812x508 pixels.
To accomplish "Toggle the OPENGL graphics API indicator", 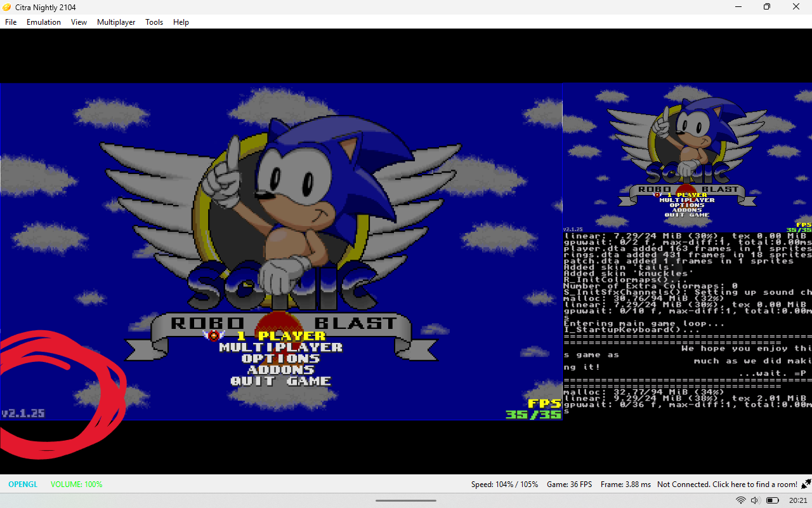I will click(x=23, y=485).
